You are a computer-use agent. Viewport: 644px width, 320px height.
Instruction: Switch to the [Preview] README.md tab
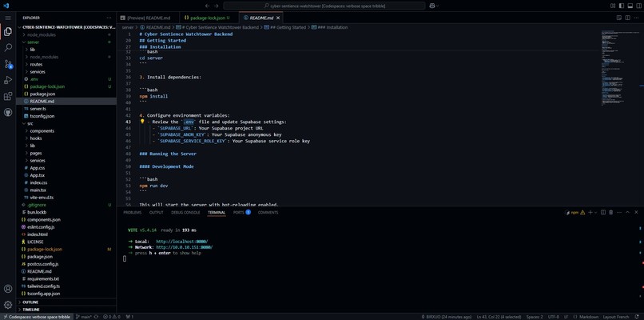(149, 18)
